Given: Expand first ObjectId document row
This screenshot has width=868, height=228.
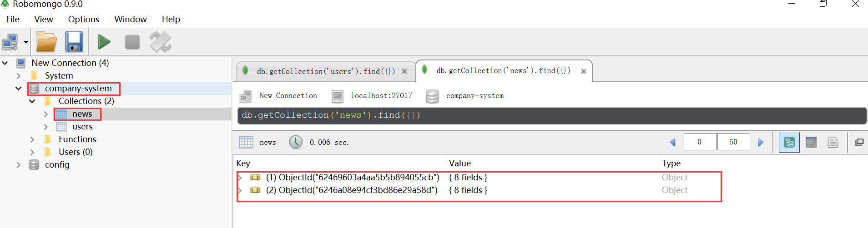Looking at the screenshot, I should pos(240,178).
